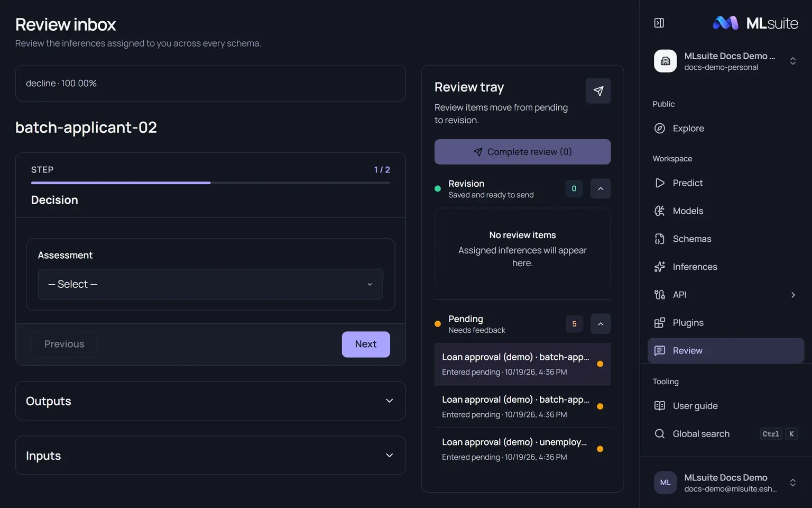
Task: Click the Plugins icon in sidebar
Action: [660, 323]
